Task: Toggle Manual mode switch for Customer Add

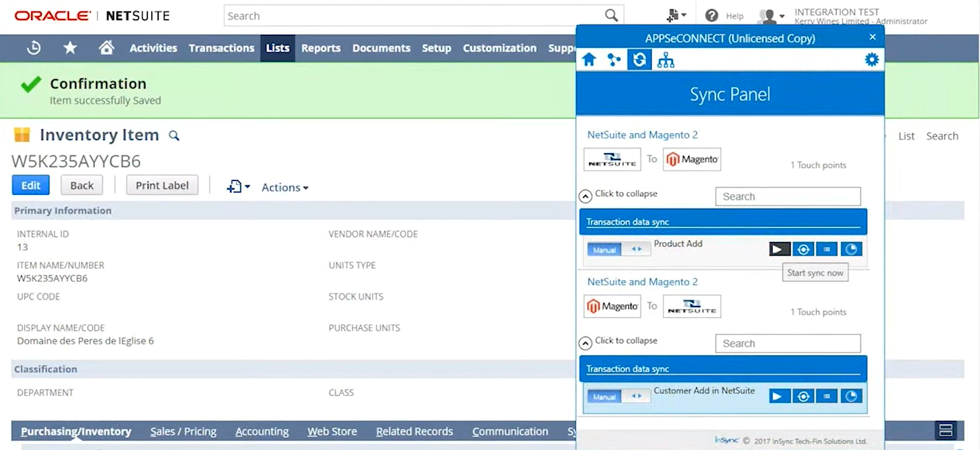Action: pos(618,397)
